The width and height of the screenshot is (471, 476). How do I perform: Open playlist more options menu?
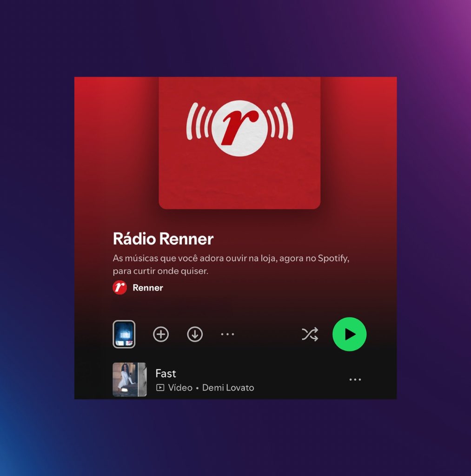227,334
